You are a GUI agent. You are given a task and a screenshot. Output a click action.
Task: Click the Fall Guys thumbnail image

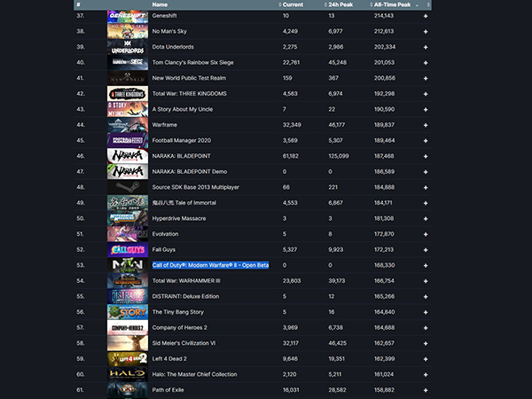point(128,250)
